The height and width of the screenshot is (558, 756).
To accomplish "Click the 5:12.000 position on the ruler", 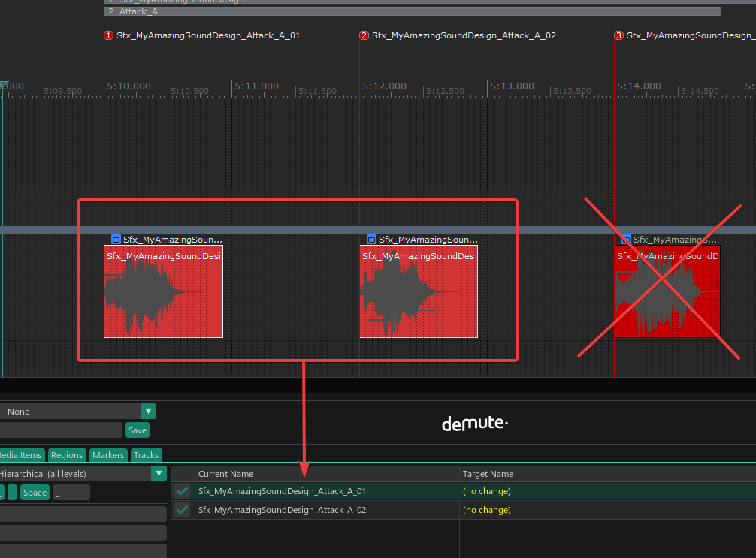I will [384, 86].
